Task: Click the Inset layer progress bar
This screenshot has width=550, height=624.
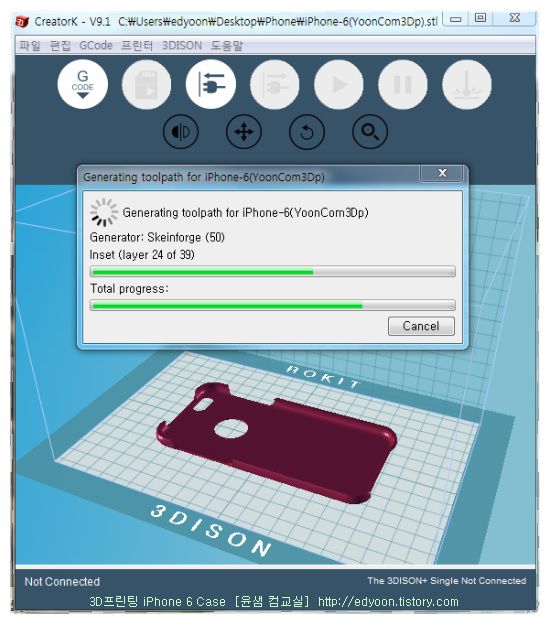Action: [273, 272]
